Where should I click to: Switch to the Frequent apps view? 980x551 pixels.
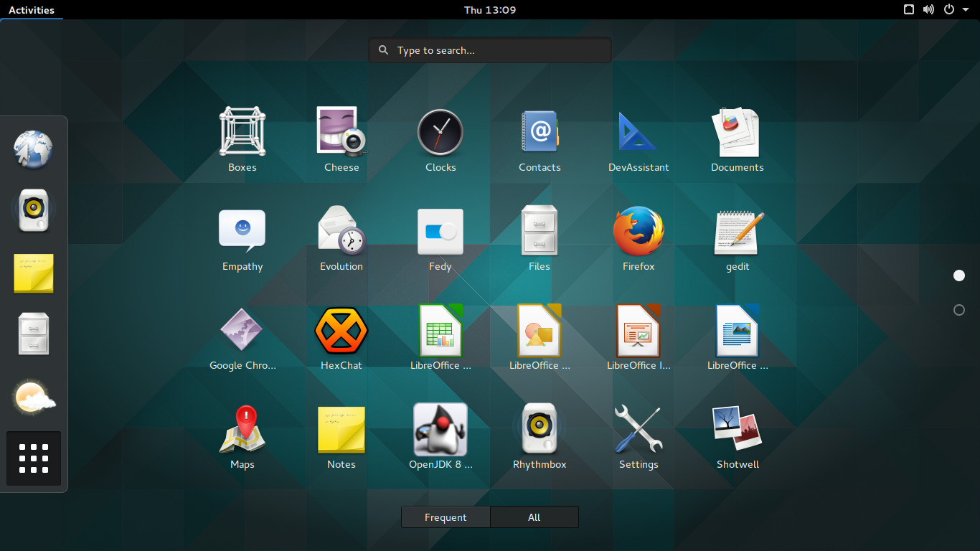[446, 517]
